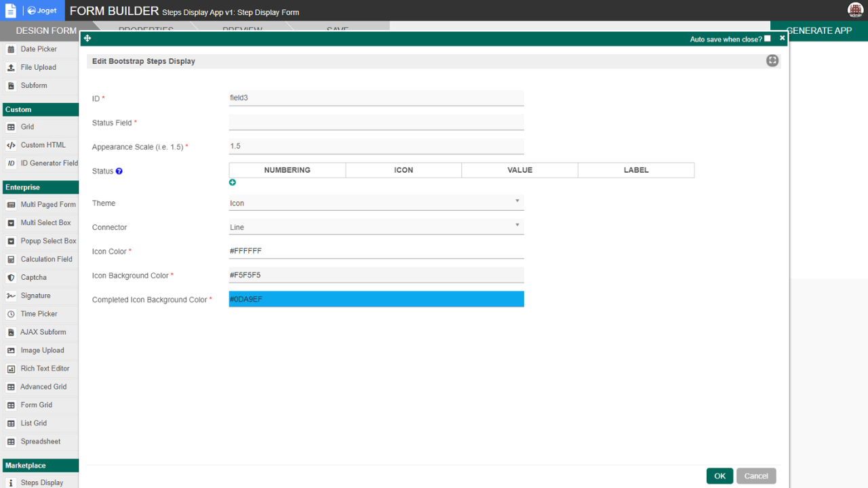This screenshot has width=868, height=488.
Task: Click the Time Picker clock icon
Action: (x=11, y=314)
